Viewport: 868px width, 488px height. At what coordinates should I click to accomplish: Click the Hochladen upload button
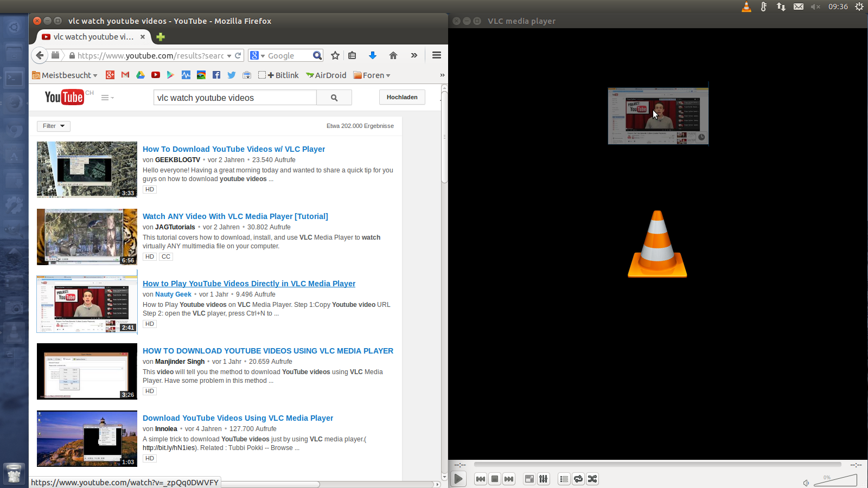[x=402, y=97]
